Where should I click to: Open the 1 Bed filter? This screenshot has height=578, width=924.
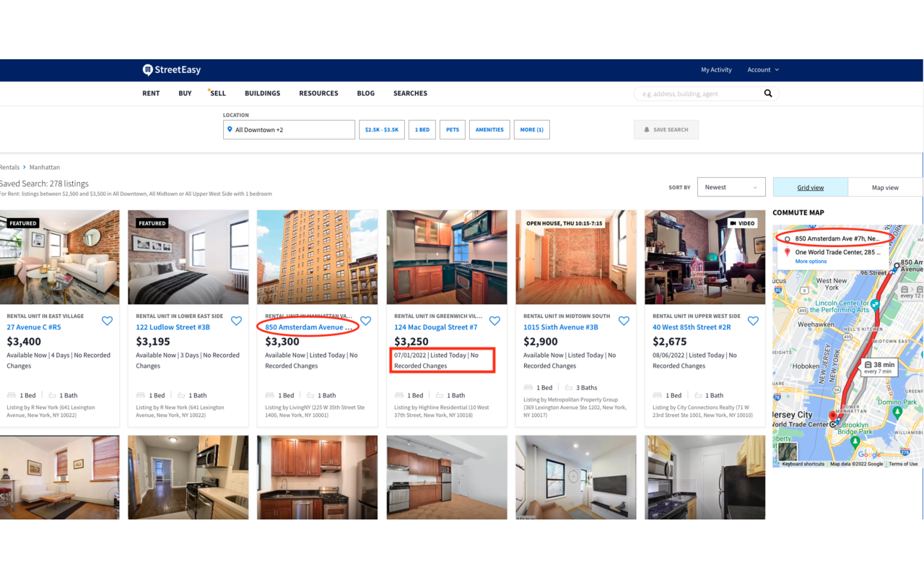pos(422,129)
